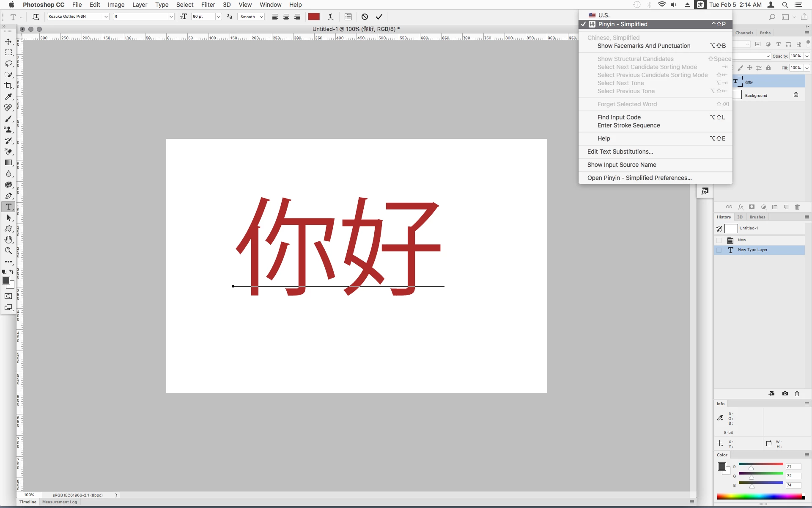Select the Zoom tool

8,251
